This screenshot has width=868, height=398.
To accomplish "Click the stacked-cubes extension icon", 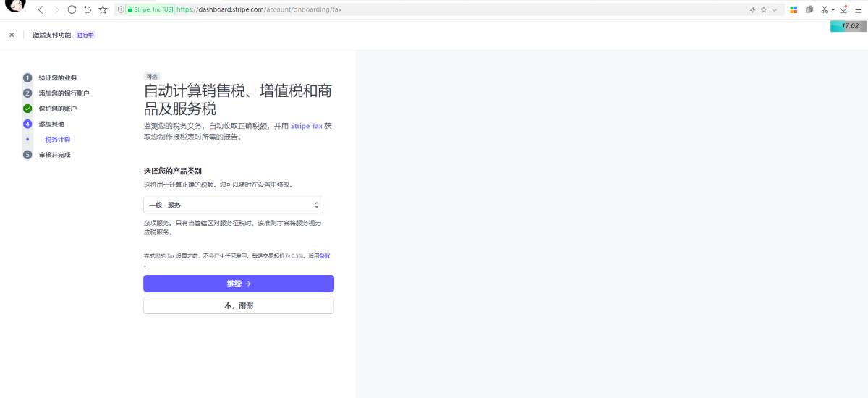I will coord(809,10).
